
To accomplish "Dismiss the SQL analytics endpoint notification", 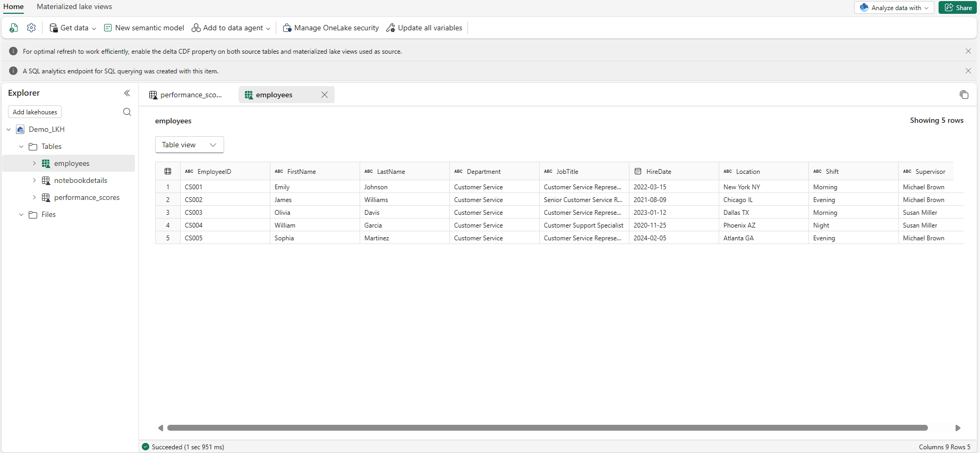I will pyautogui.click(x=968, y=71).
